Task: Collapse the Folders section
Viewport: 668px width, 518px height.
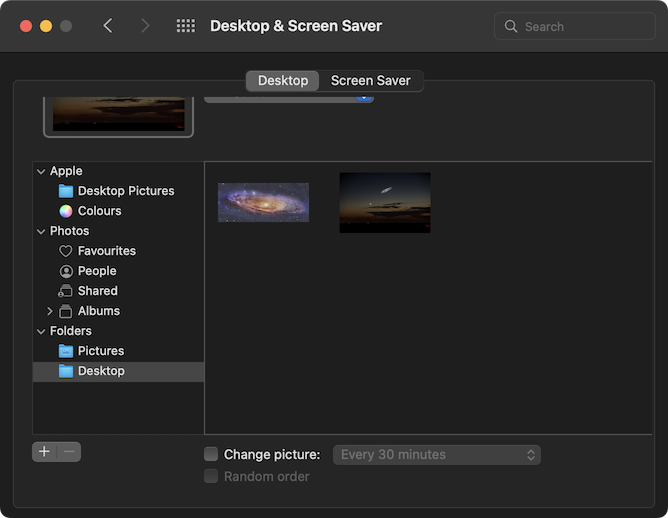Action: 41,331
